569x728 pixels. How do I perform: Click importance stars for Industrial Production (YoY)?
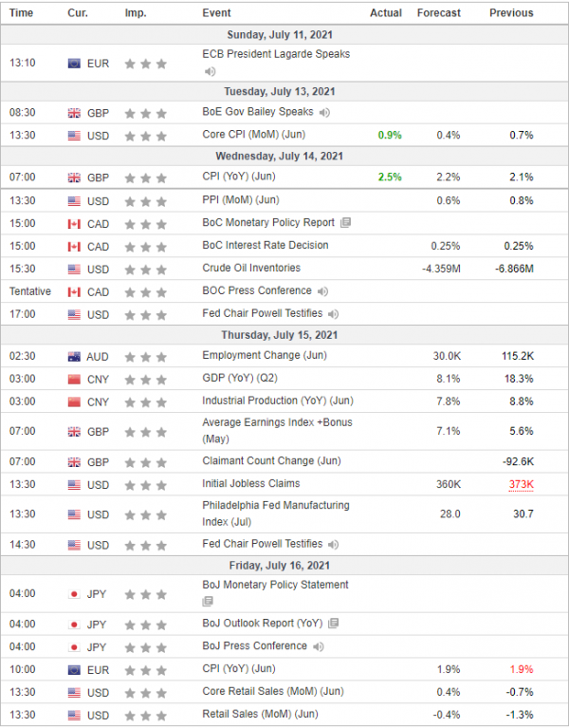pos(146,402)
